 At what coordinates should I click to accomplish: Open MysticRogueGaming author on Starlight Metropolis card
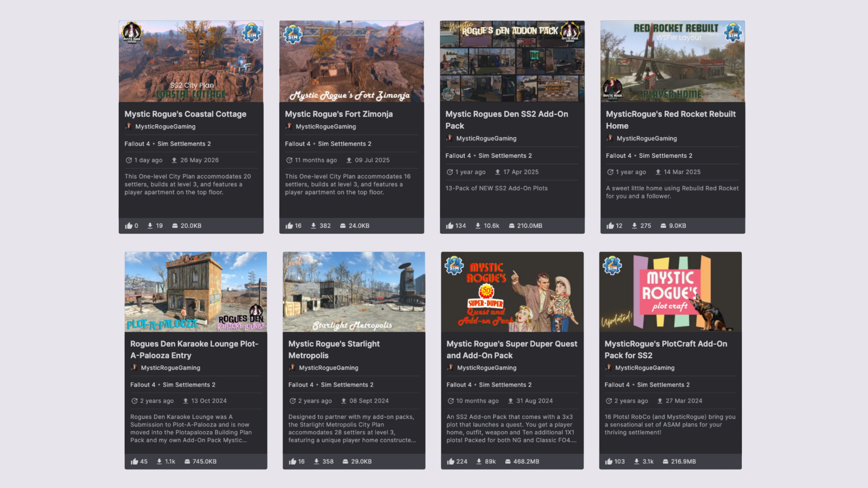[x=329, y=368]
